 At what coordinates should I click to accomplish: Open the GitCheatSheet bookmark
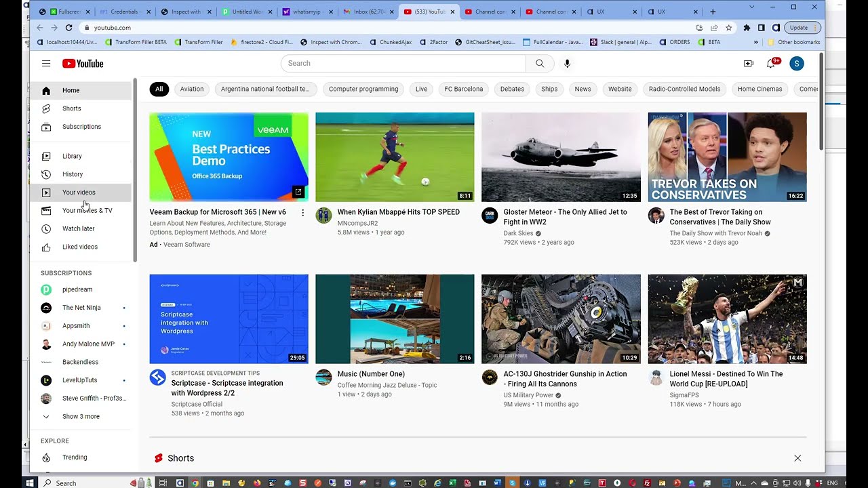click(x=485, y=42)
